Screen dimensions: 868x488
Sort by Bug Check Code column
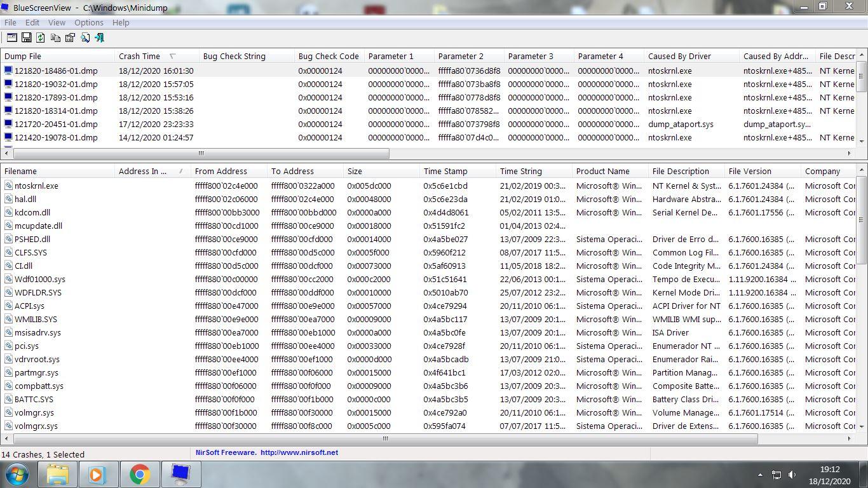click(x=329, y=56)
